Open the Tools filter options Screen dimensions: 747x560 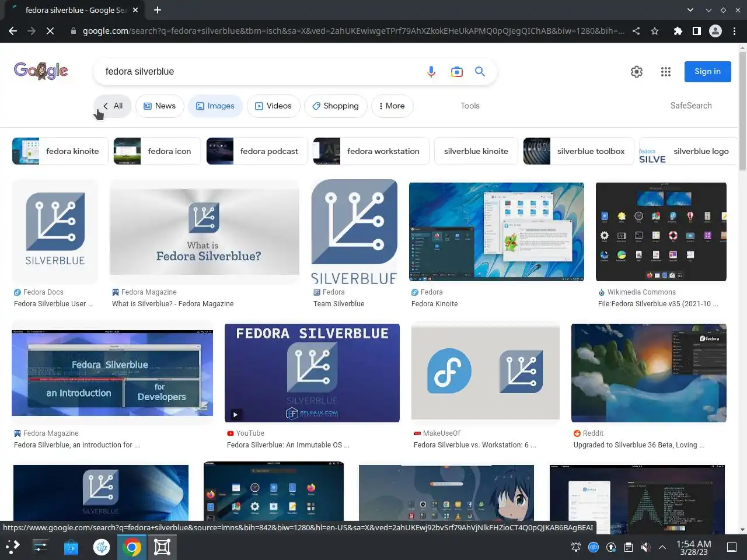[470, 106]
